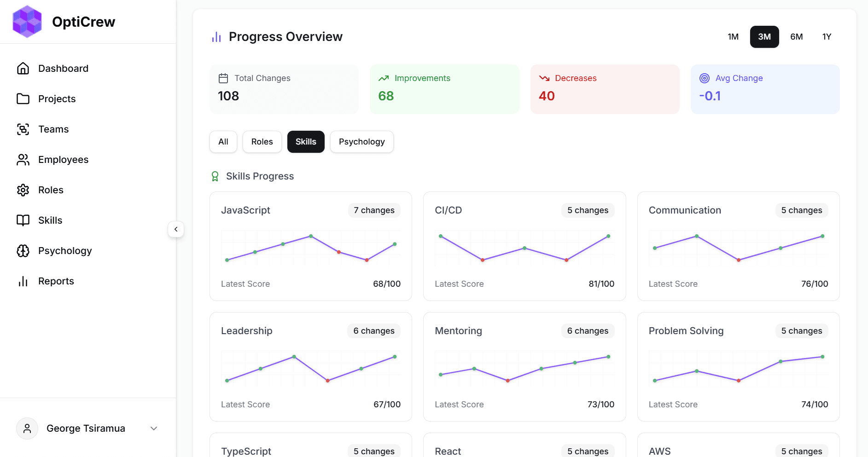The image size is (868, 457).
Task: Click the trending-up icon beside Improvements
Action: click(x=384, y=78)
